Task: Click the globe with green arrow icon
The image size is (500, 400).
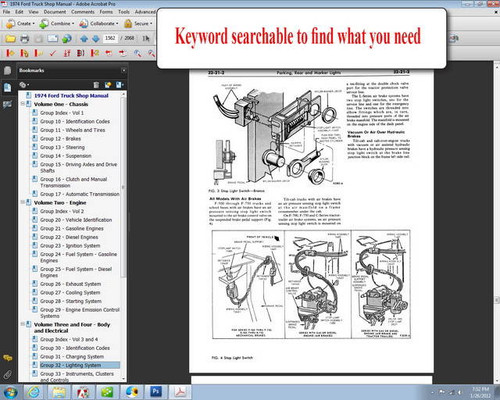Action: click(x=67, y=39)
